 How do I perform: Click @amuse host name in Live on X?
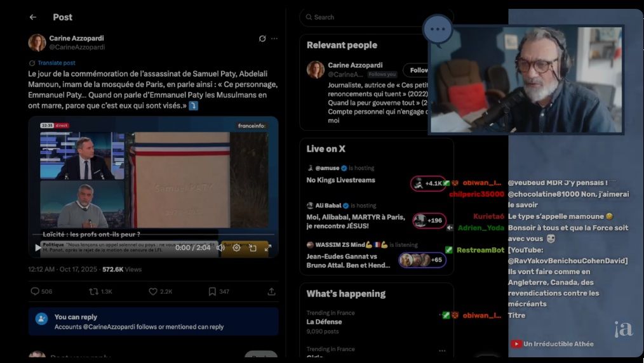pos(327,168)
